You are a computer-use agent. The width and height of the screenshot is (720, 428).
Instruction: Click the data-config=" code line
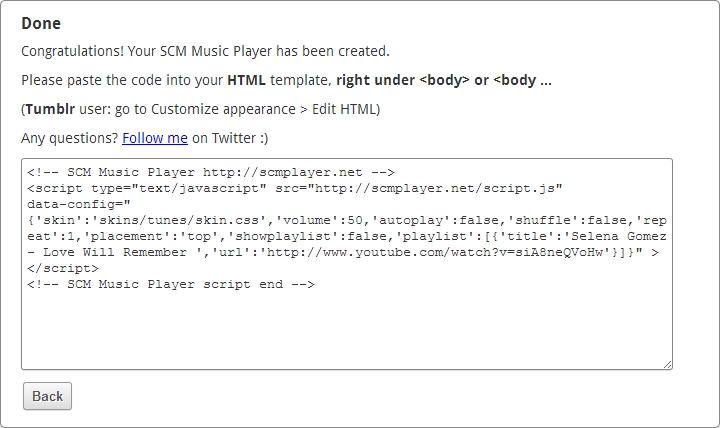[x=79, y=204]
